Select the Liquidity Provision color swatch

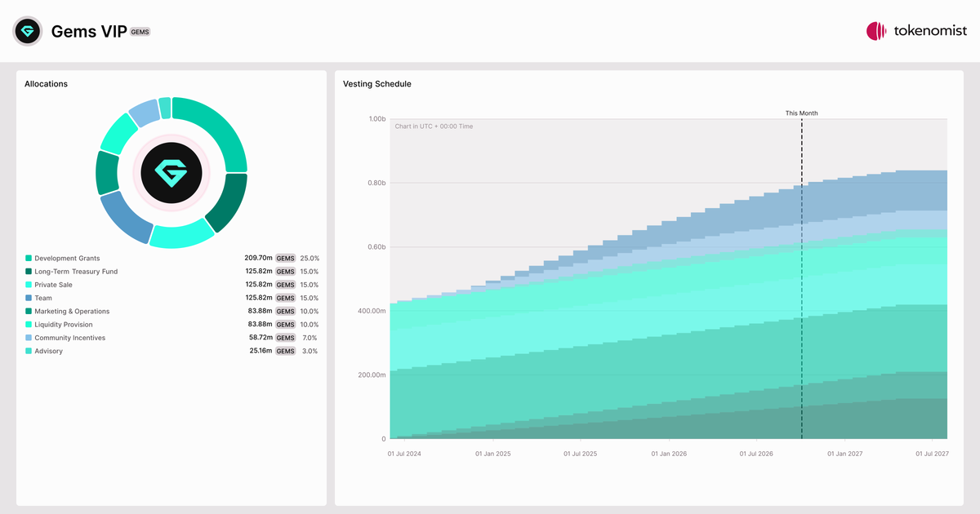point(29,325)
